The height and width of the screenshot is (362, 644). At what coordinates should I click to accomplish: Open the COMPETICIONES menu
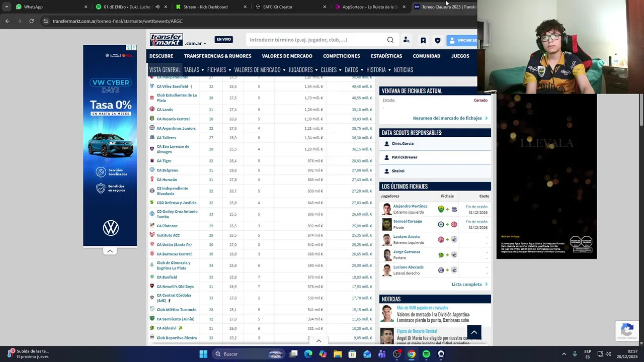click(341, 56)
